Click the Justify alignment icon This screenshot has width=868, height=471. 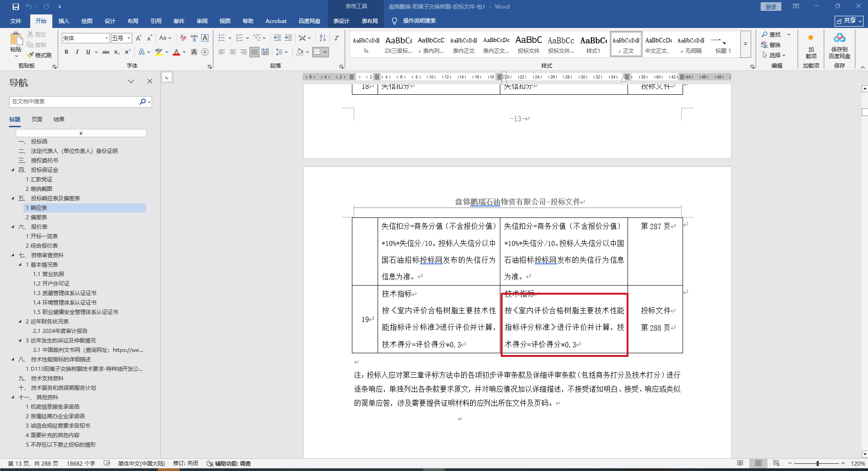(254, 52)
